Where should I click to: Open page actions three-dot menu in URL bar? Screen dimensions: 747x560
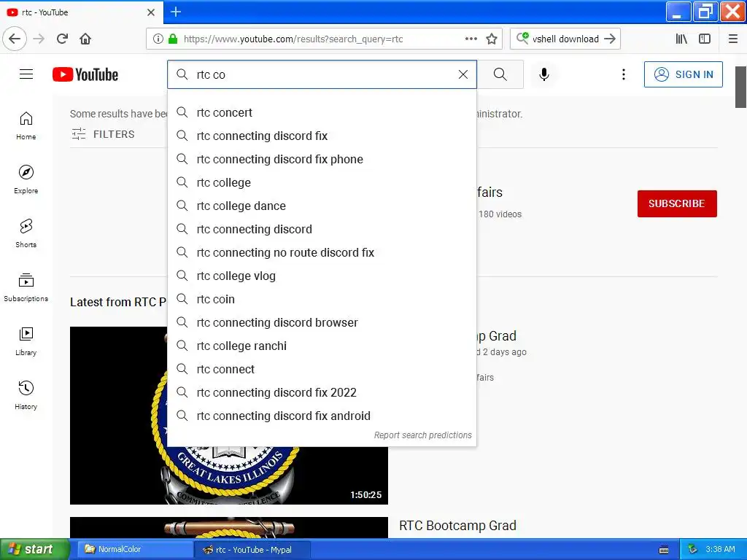point(471,39)
